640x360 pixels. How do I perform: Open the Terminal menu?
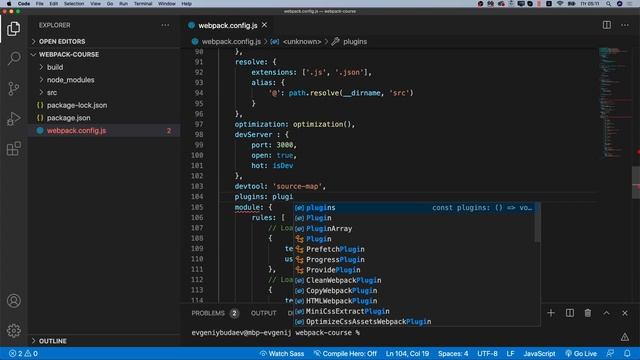143,4
